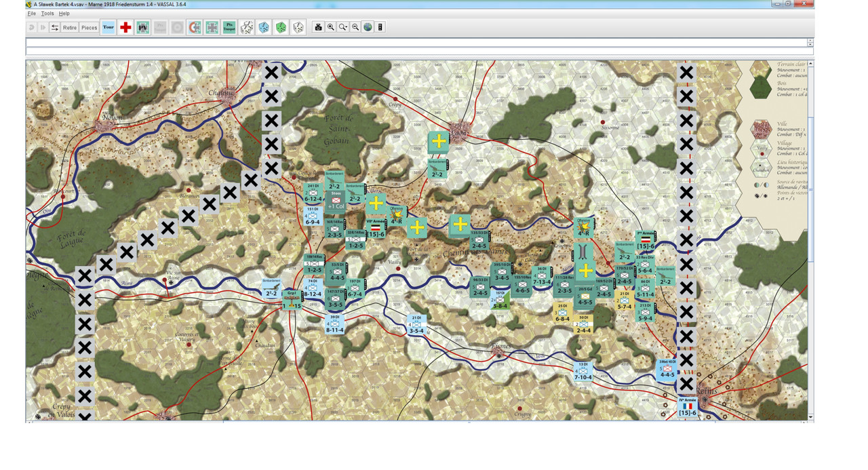868x470 pixels.
Task: Select the Stoss +1 Col marker
Action: [336, 200]
